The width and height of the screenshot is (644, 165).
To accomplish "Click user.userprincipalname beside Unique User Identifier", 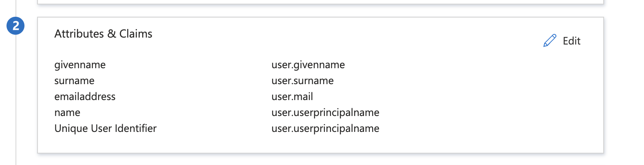I will click(x=325, y=129).
